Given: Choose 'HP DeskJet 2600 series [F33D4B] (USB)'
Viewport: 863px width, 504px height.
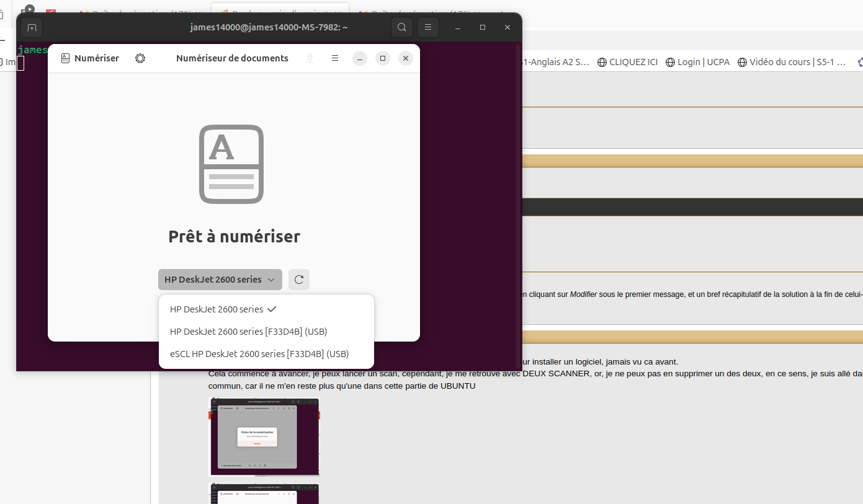Looking at the screenshot, I should (x=266, y=332).
